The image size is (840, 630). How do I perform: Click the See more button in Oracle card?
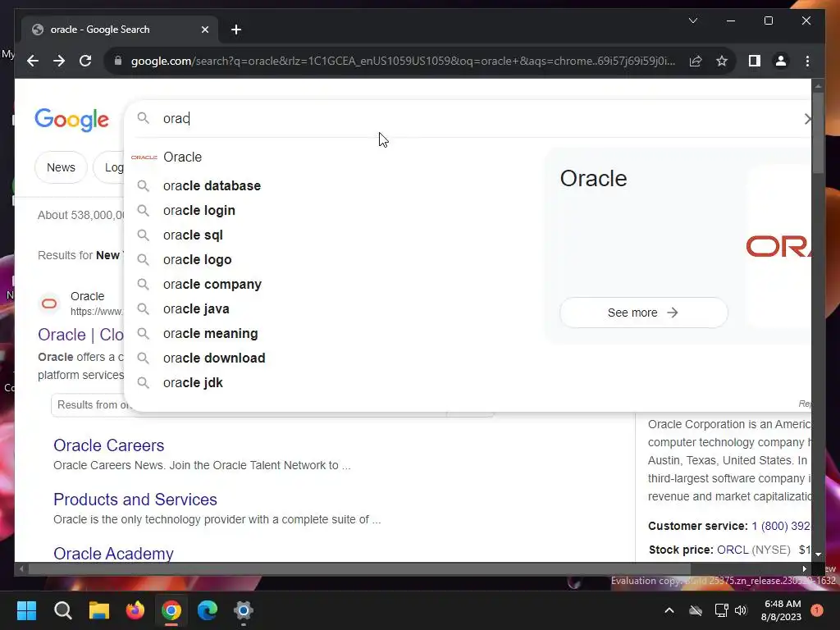643,313
